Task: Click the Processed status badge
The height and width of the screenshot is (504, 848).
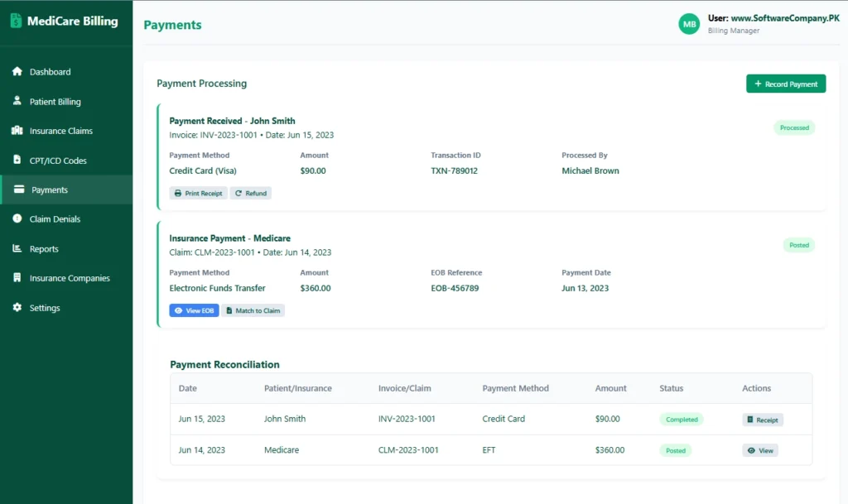Action: click(794, 127)
